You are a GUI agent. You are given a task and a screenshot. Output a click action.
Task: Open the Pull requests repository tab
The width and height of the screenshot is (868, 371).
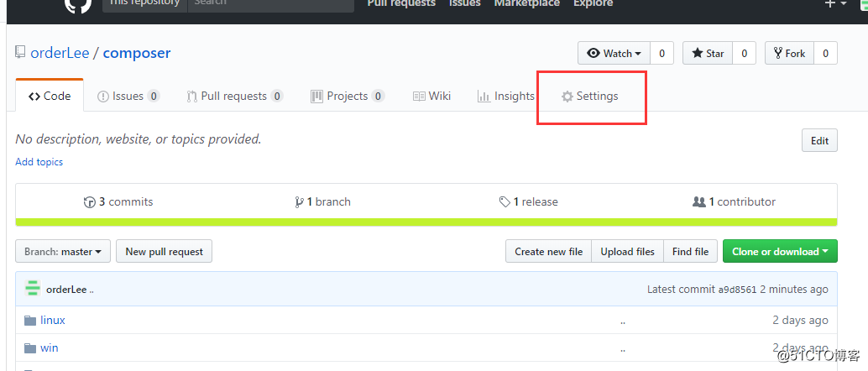(x=235, y=96)
